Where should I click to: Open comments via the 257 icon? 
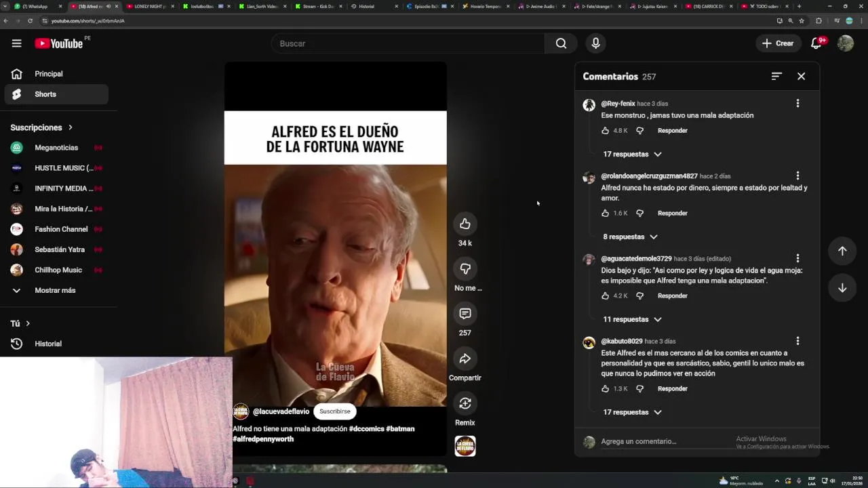[465, 313]
